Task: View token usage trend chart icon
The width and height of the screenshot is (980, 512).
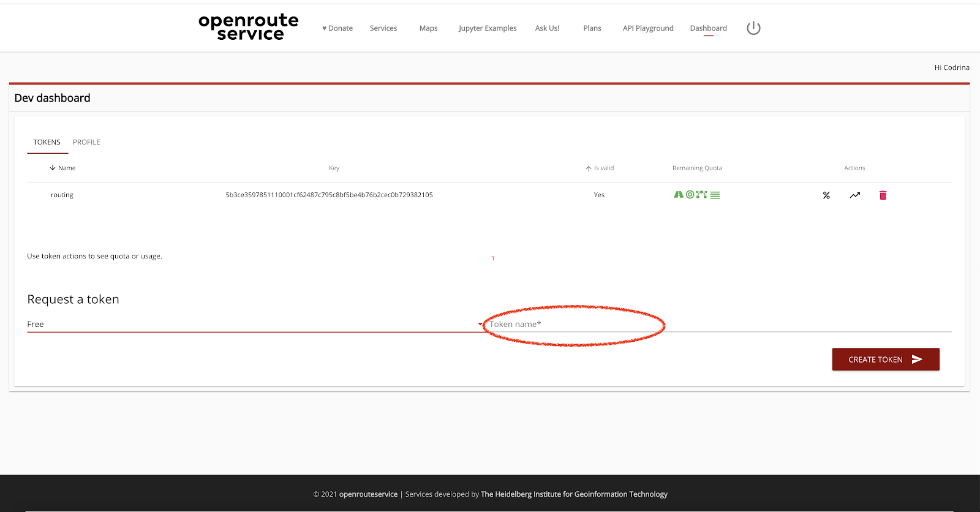Action: [x=854, y=195]
